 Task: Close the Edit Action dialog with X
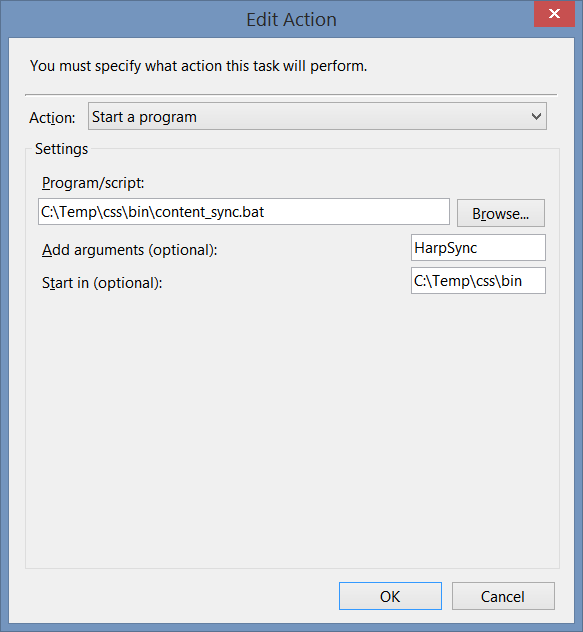click(x=554, y=14)
